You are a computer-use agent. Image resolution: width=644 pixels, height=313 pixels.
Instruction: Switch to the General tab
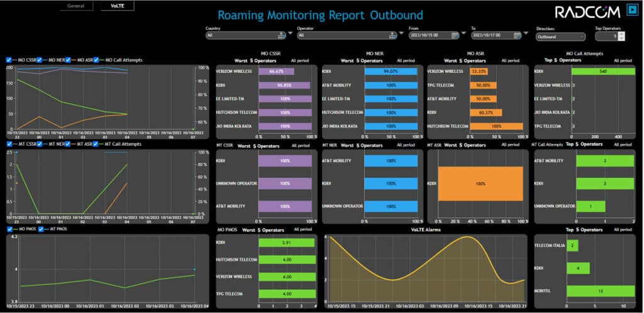pos(76,6)
